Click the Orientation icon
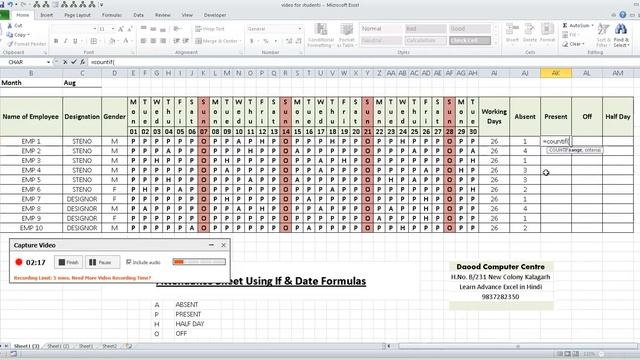640x360 pixels. [177, 29]
